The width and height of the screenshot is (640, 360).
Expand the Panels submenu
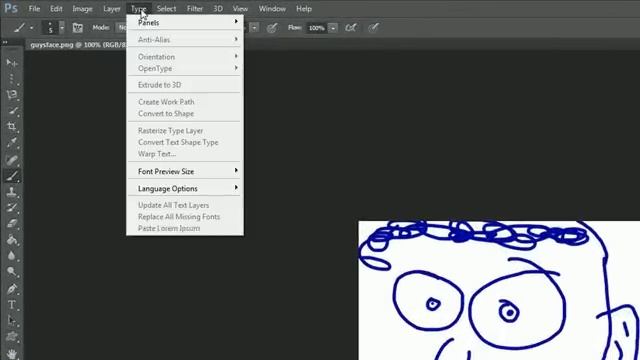point(185,22)
